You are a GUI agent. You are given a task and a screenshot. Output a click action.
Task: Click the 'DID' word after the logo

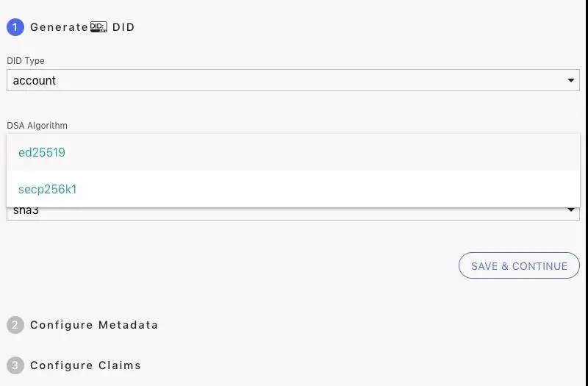123,27
